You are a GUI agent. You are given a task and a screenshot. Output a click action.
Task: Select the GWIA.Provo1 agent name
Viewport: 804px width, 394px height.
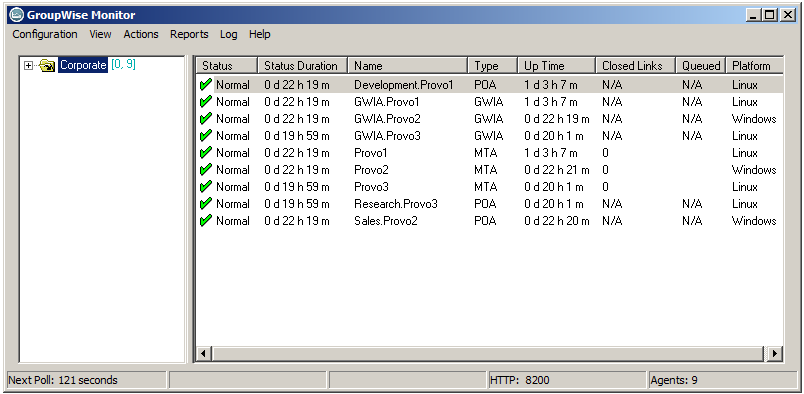pyautogui.click(x=387, y=102)
